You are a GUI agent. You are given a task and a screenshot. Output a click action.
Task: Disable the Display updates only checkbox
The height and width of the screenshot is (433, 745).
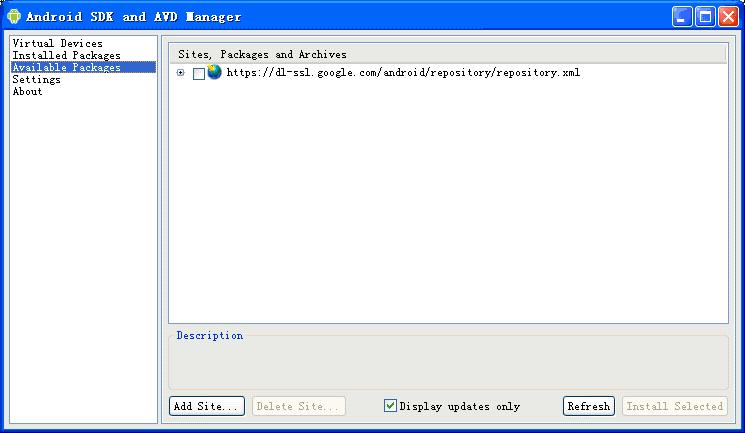point(390,405)
